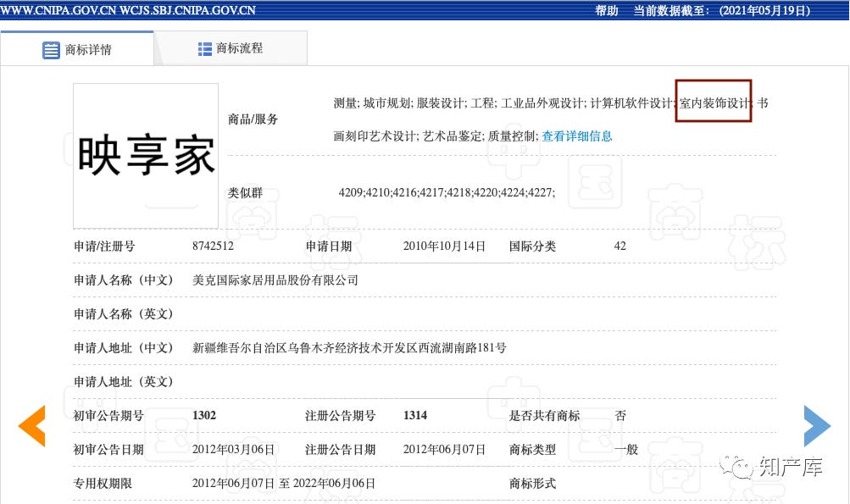
Task: Click the 帮助 help link
Action: (607, 10)
